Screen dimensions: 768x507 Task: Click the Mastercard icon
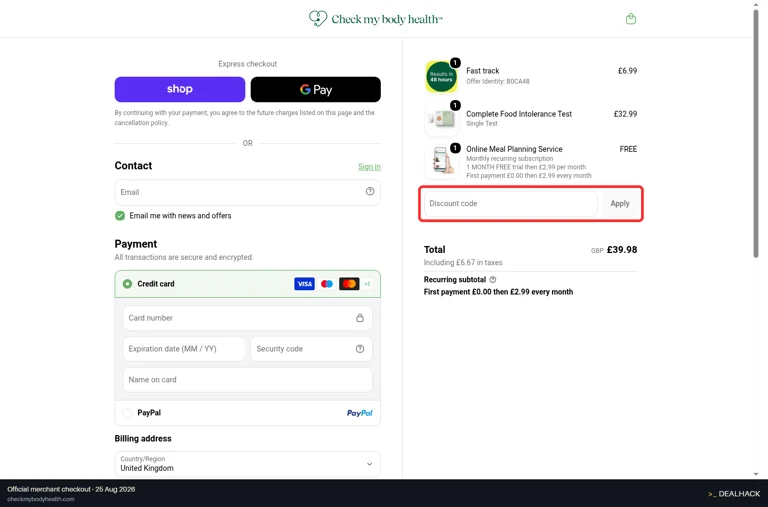pyautogui.click(x=349, y=284)
